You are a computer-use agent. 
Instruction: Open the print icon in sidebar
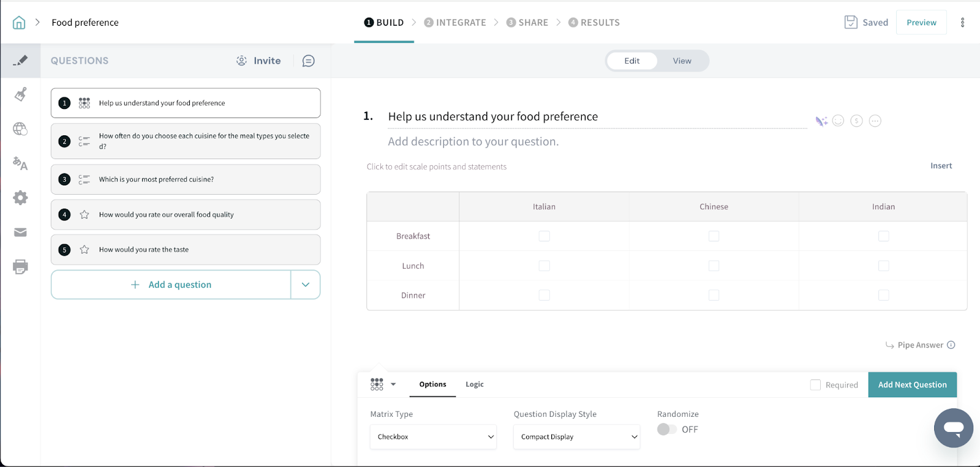click(x=20, y=267)
